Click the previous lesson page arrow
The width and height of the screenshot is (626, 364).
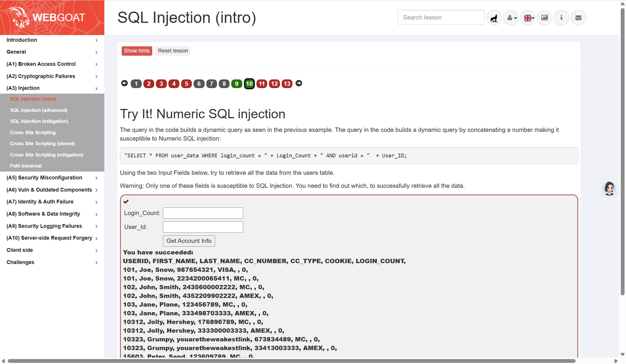pyautogui.click(x=124, y=83)
